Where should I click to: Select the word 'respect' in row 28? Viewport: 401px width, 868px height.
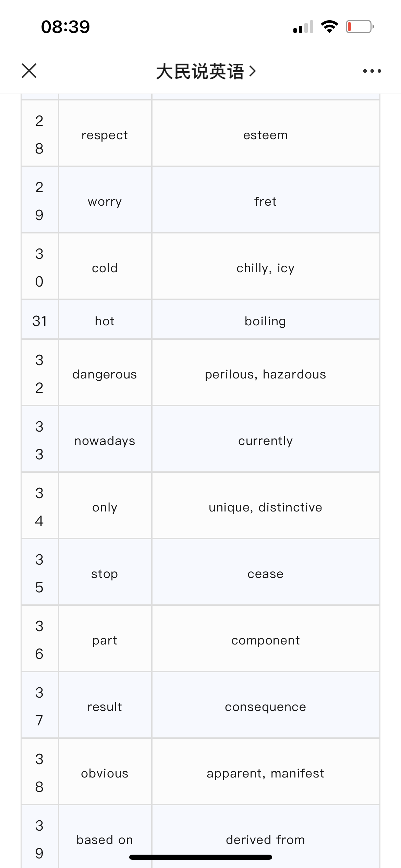[x=105, y=135]
